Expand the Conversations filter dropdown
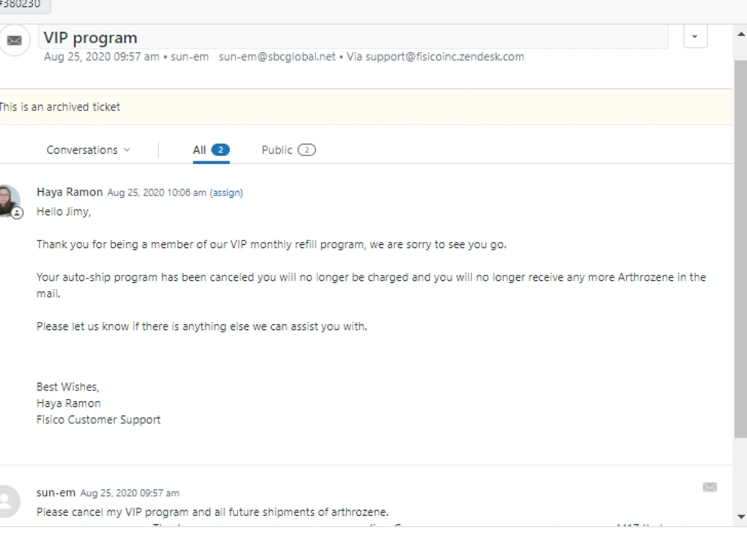 point(88,150)
